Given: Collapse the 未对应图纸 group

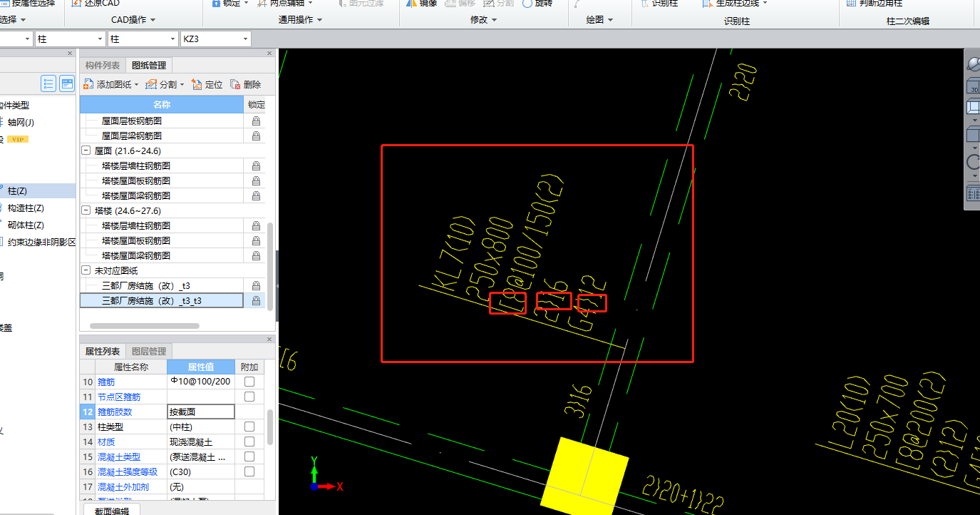Looking at the screenshot, I should pos(86,271).
